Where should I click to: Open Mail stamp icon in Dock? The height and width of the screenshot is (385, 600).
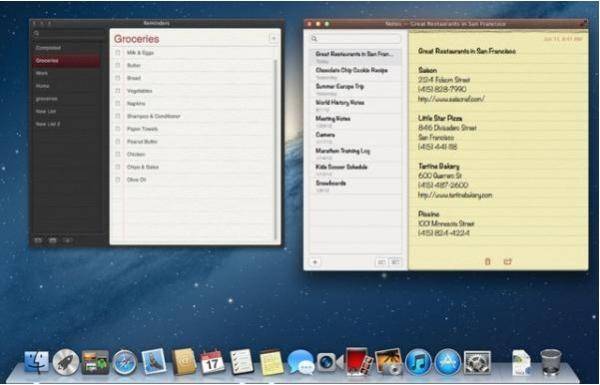tap(154, 362)
